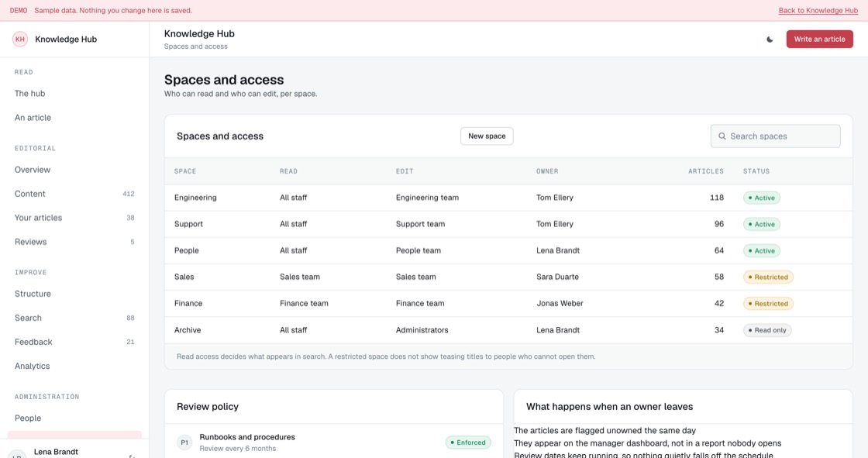This screenshot has width=868, height=458.
Task: Click Runbooks and procedures policy title
Action: pos(247,437)
